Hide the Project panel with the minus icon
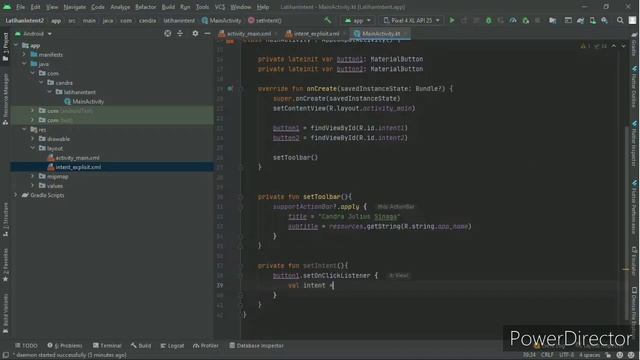 [x=207, y=33]
